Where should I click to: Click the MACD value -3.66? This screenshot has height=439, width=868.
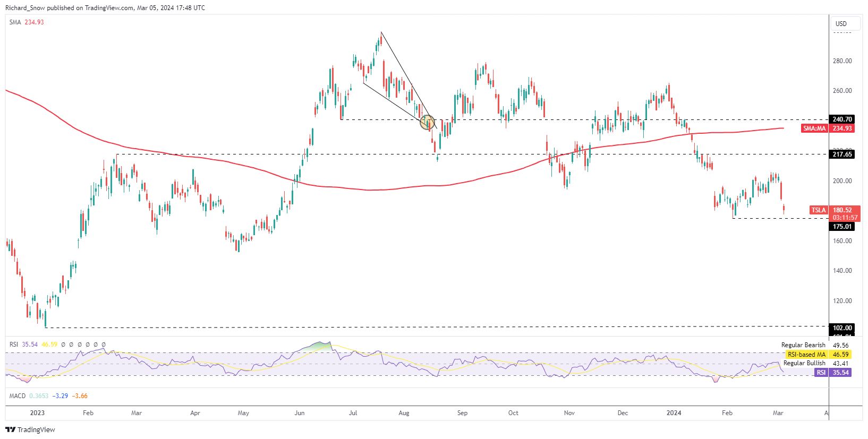pyautogui.click(x=80, y=396)
